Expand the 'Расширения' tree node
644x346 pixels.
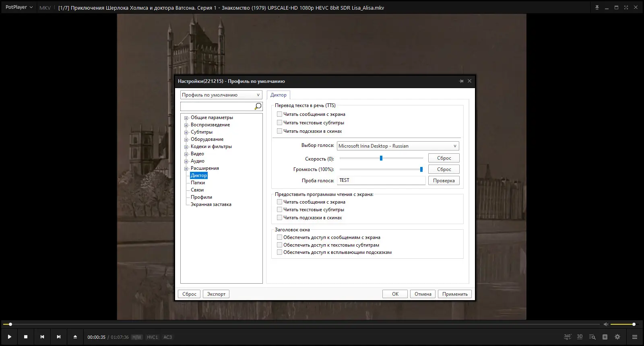tap(186, 169)
